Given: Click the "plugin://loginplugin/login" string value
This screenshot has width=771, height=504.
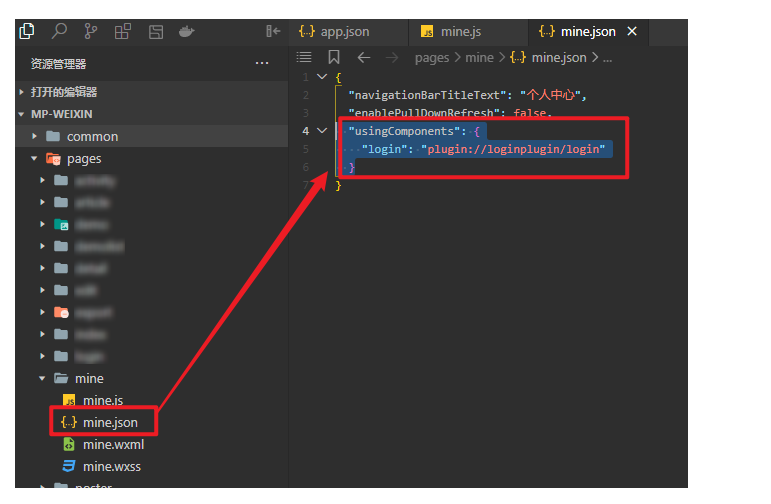Looking at the screenshot, I should pyautogui.click(x=513, y=149).
